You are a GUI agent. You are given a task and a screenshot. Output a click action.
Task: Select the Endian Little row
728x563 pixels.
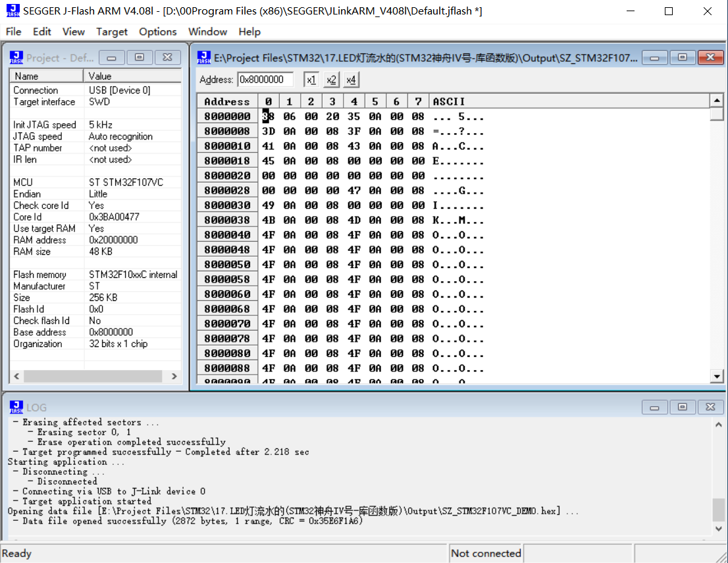click(x=95, y=194)
